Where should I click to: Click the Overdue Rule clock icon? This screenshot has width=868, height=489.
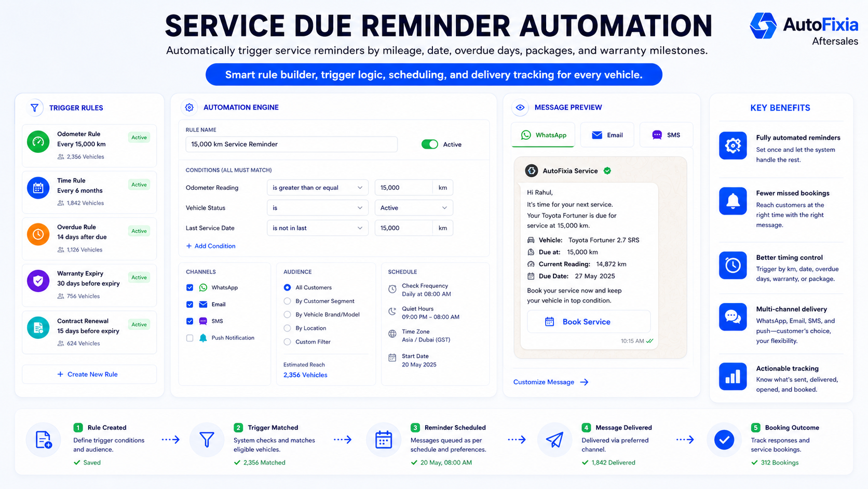click(x=38, y=234)
